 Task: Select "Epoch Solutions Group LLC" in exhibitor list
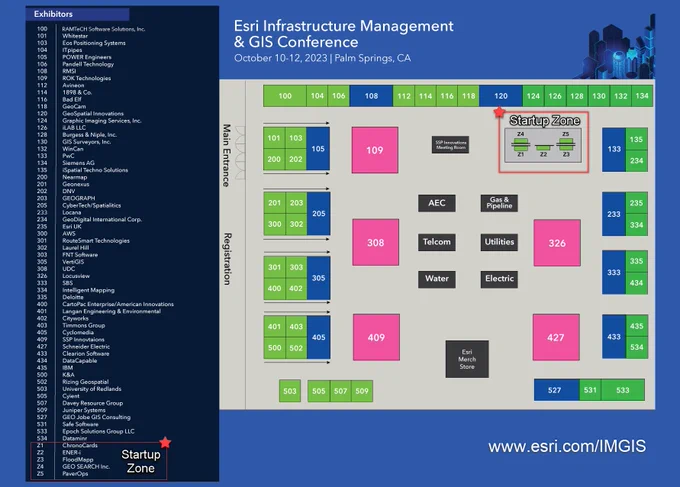98,431
